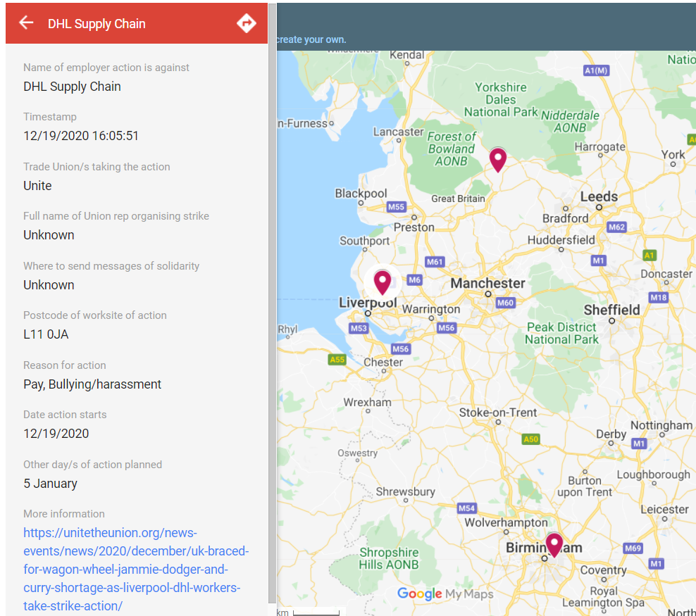Click the date action starts value 12/19/2020
This screenshot has width=696, height=616.
[56, 433]
